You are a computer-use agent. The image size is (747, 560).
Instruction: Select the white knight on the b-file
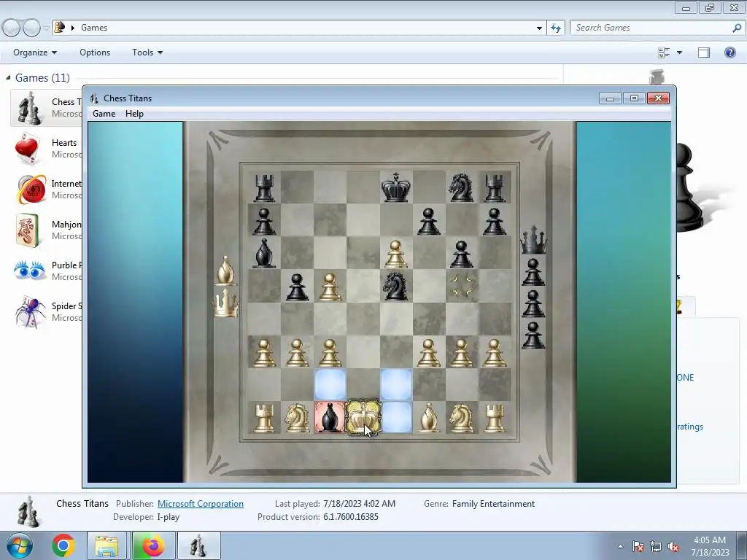[297, 418]
